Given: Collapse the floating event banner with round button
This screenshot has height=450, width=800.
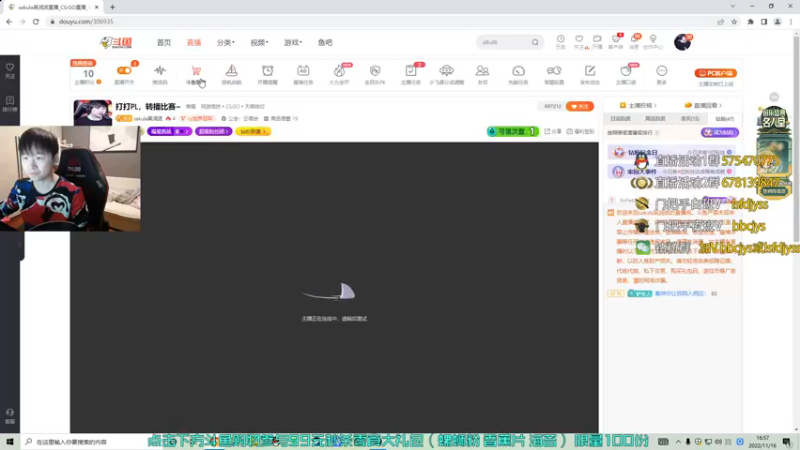Looking at the screenshot, I should click(774, 97).
